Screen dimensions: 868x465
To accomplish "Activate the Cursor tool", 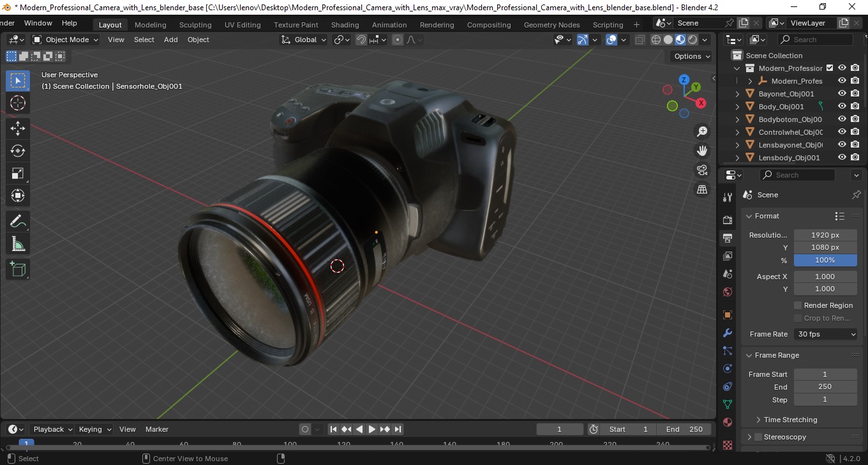I will [x=18, y=103].
